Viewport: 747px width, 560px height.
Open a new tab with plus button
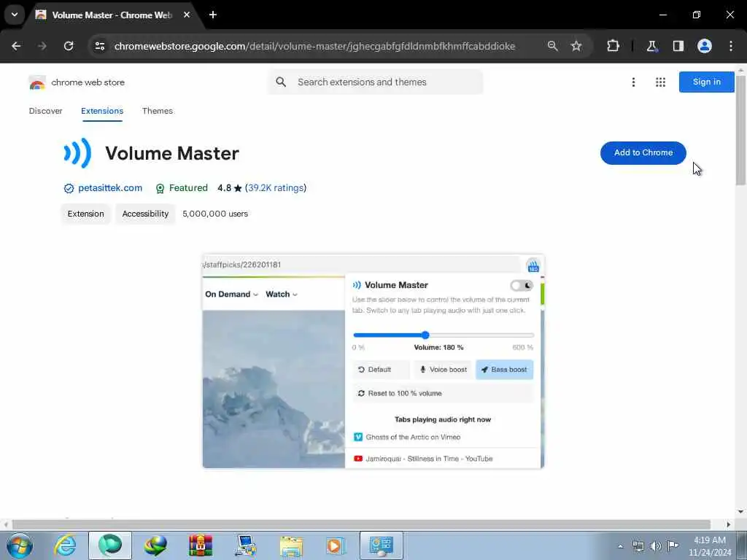point(213,15)
